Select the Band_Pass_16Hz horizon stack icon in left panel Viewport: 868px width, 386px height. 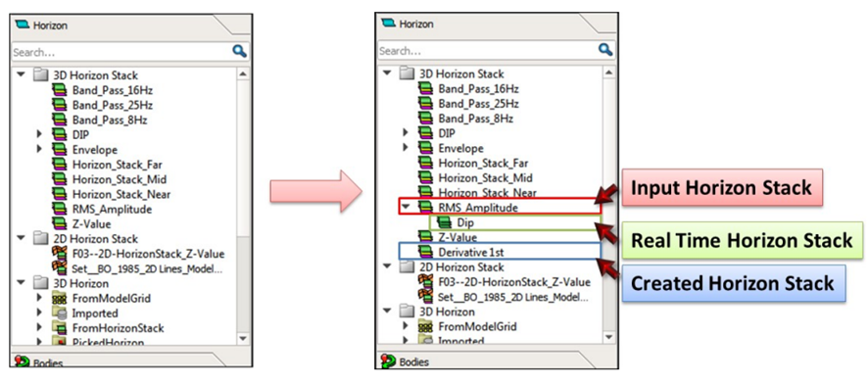pos(59,90)
